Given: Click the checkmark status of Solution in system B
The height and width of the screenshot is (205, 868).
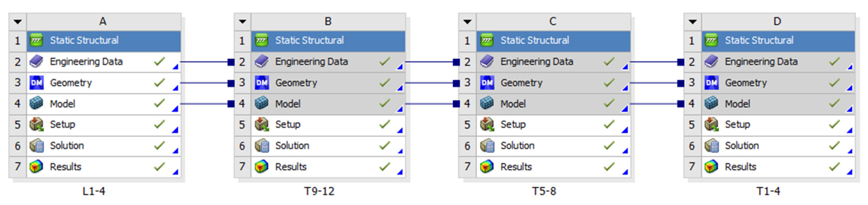Looking at the screenshot, I should pos(384,146).
